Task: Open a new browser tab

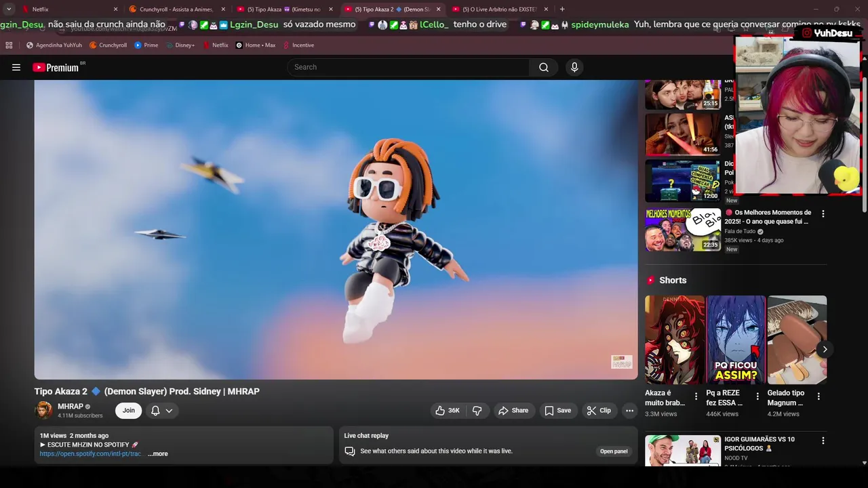Action: tap(562, 9)
